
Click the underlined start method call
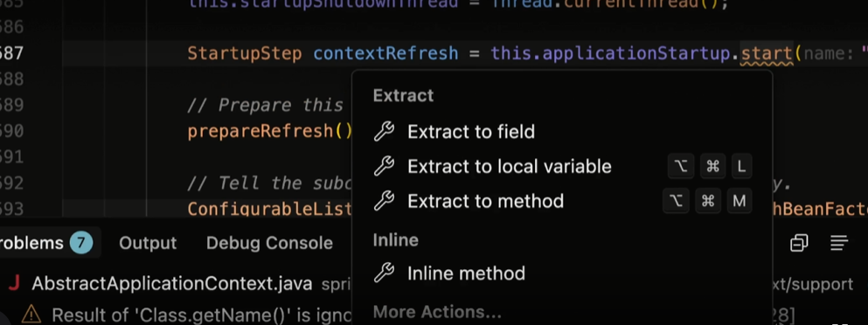tap(766, 53)
